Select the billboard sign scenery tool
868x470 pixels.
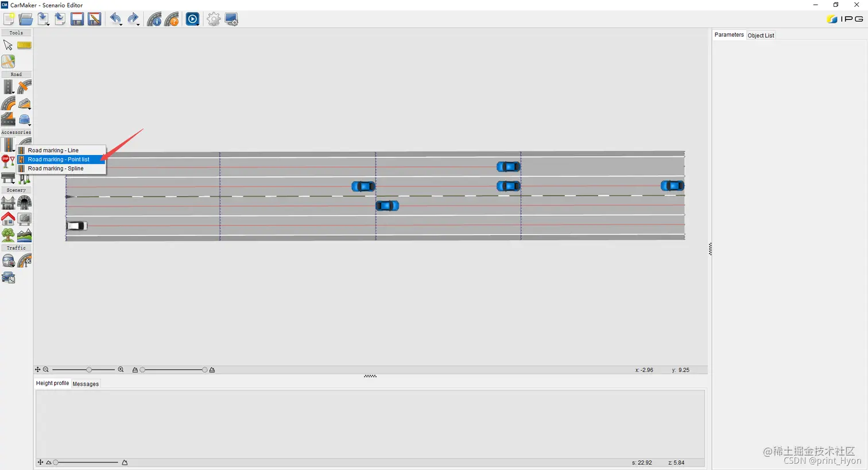[x=24, y=219]
